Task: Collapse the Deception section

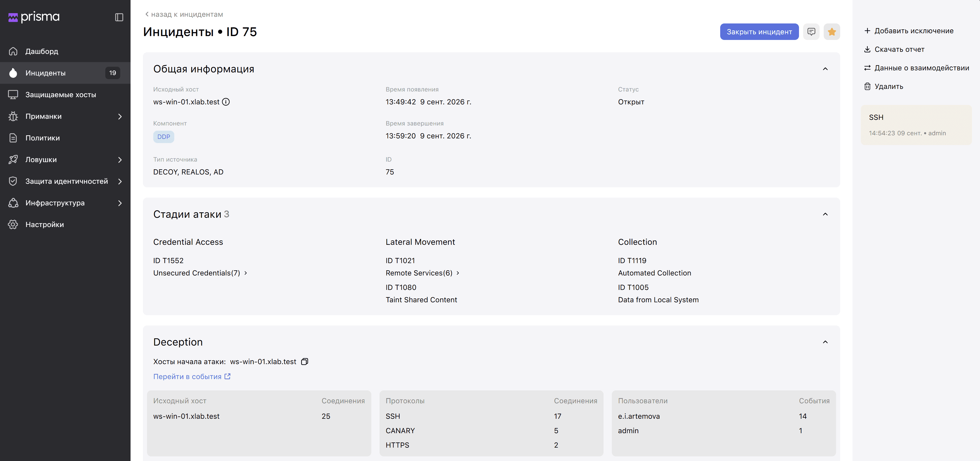Action: pos(825,342)
